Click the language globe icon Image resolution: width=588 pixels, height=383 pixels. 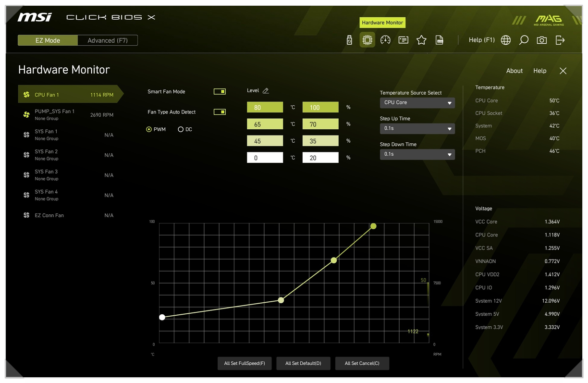tap(506, 40)
